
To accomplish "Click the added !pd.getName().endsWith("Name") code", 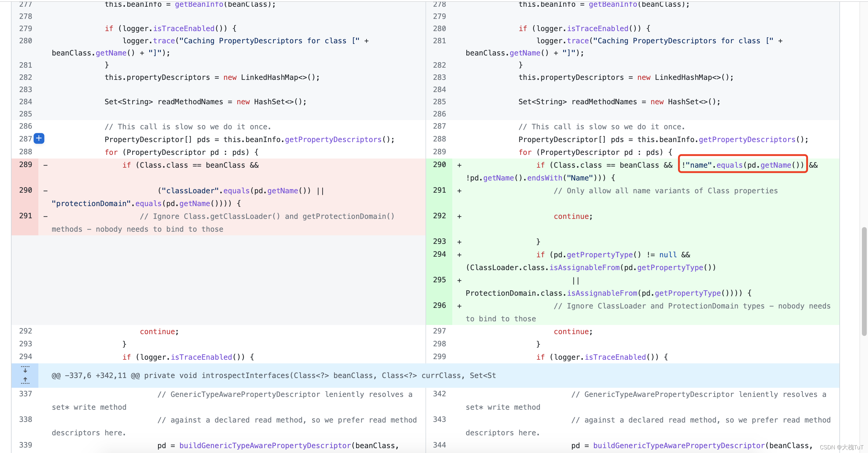I will [532, 178].
